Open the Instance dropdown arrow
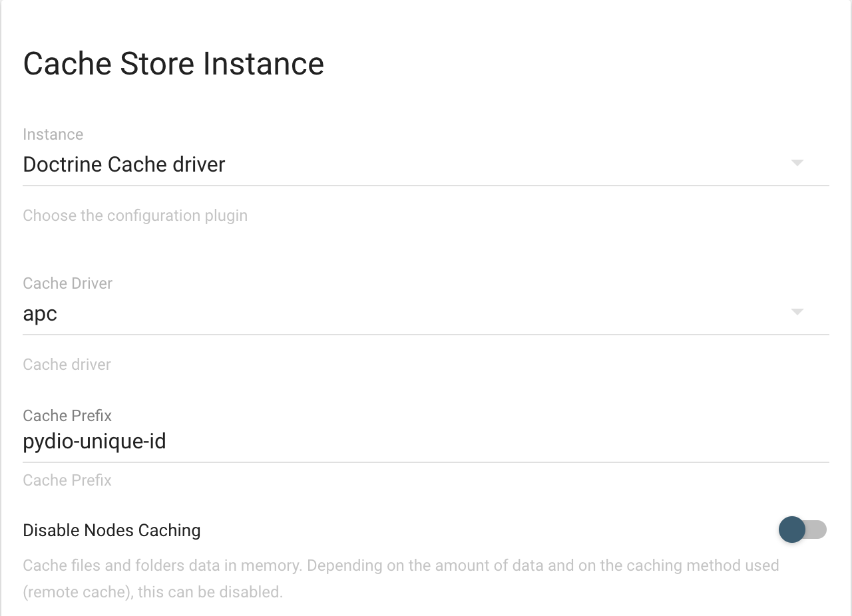The height and width of the screenshot is (616, 852). [x=797, y=163]
